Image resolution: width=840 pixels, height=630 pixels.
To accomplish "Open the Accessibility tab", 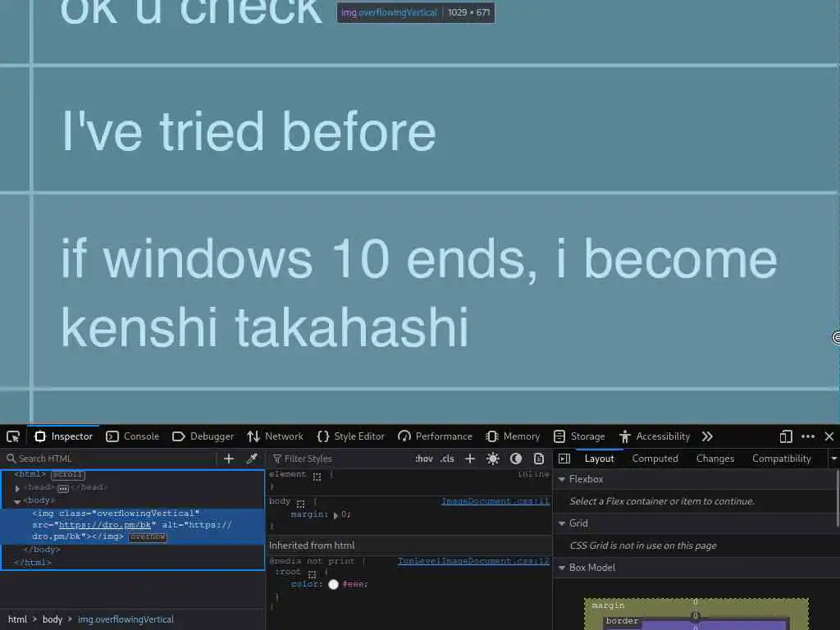I will point(655,436).
